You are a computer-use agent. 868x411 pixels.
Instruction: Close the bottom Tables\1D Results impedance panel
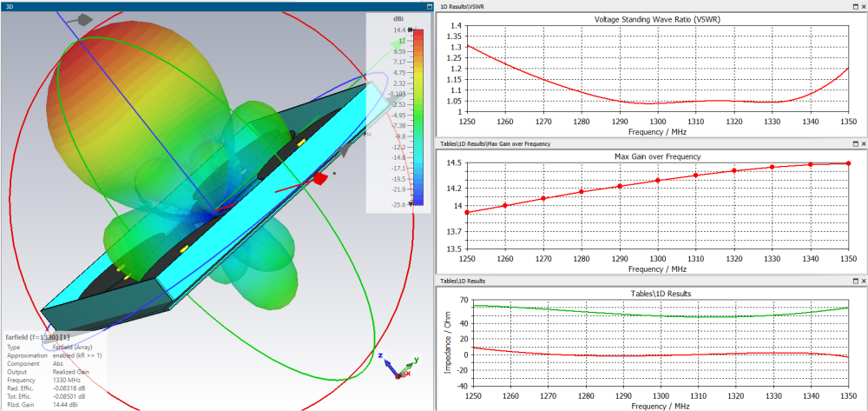[x=863, y=281]
